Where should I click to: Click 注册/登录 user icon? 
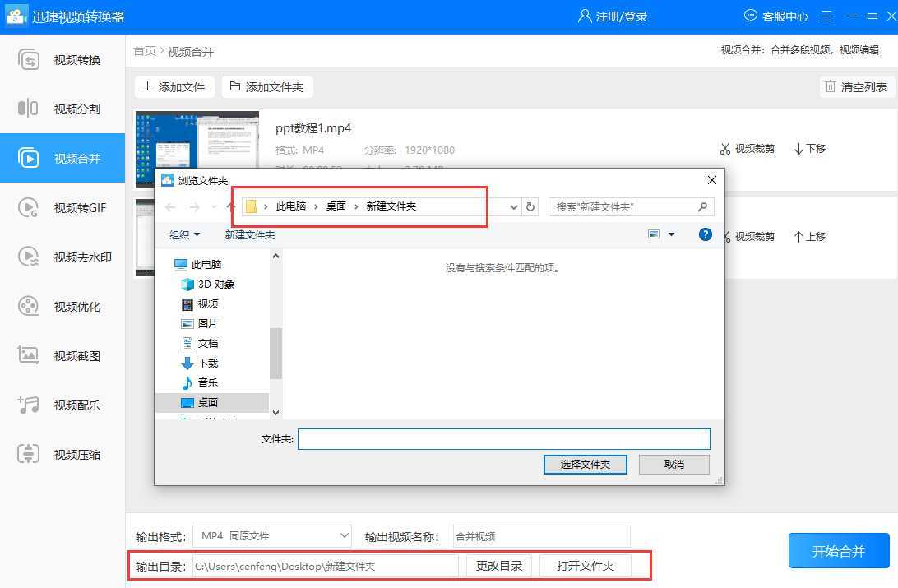pos(584,16)
